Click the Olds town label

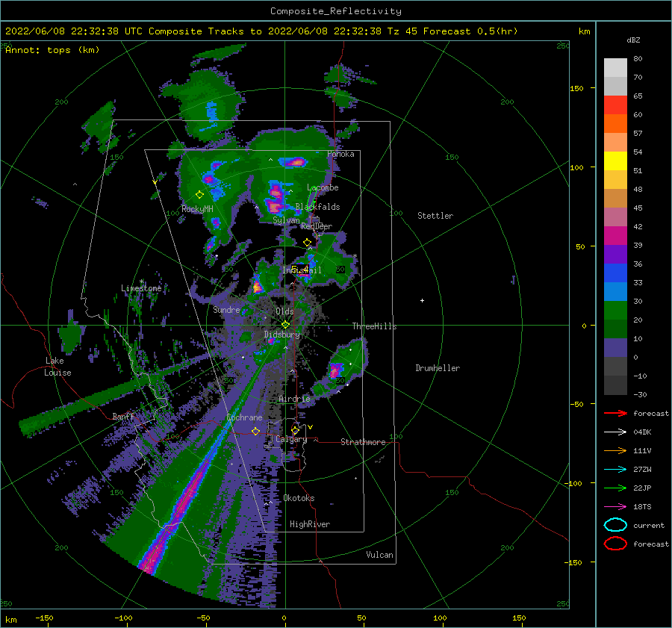tap(284, 311)
